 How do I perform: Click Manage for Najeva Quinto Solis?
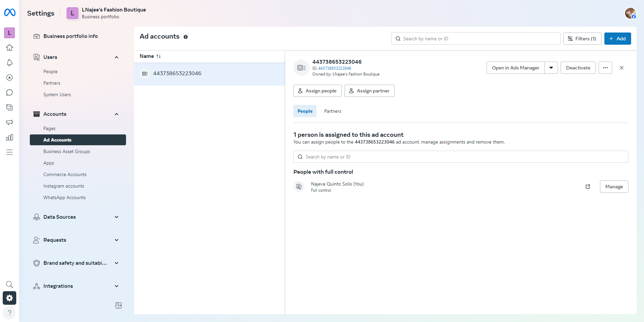pos(614,187)
